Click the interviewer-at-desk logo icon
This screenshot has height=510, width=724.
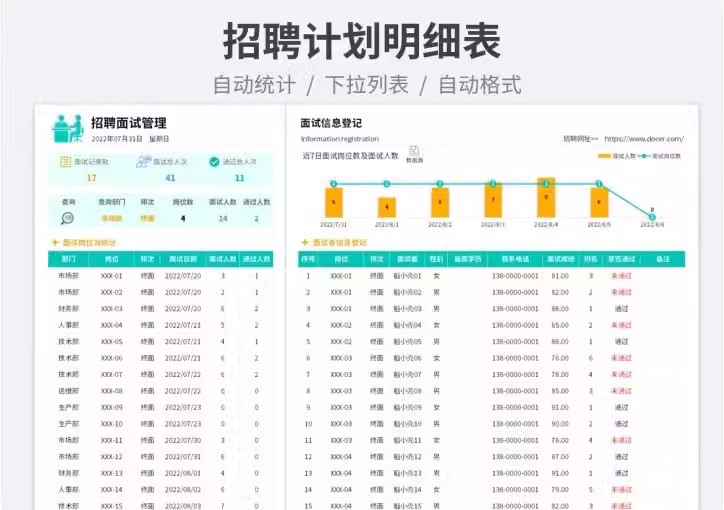pyautogui.click(x=68, y=129)
